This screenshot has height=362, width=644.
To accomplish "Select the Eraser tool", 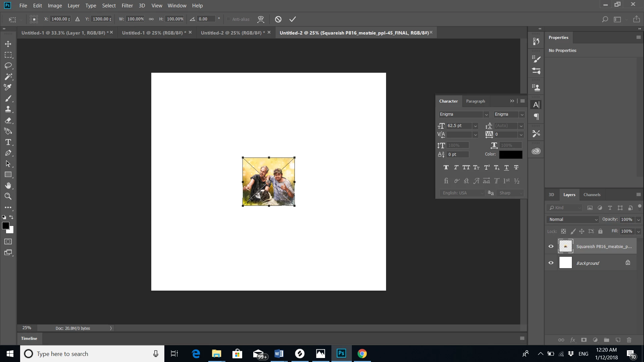I will (8, 120).
